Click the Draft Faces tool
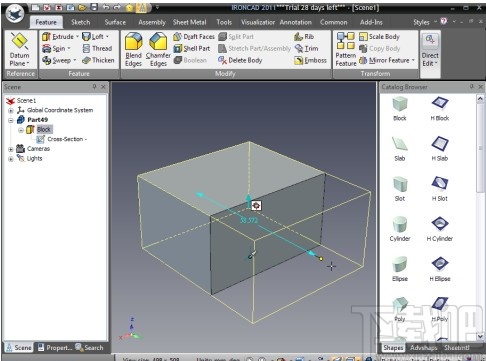This screenshot has width=486, height=361. coord(194,37)
